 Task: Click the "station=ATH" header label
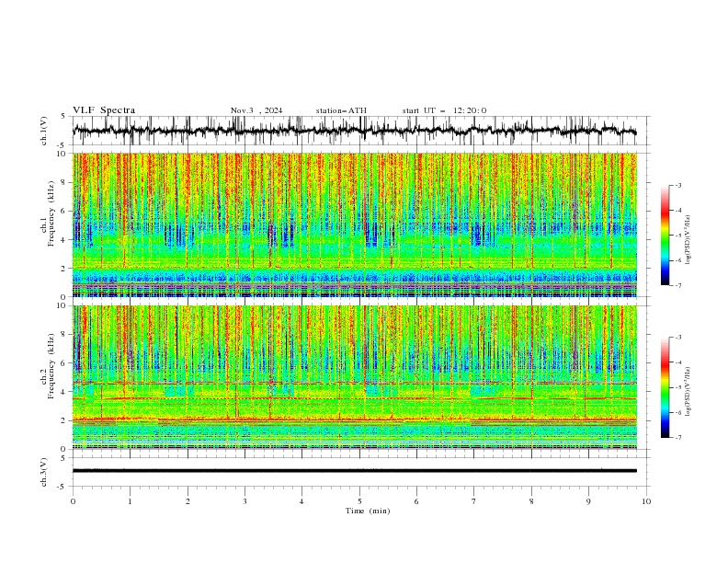pyautogui.click(x=341, y=110)
